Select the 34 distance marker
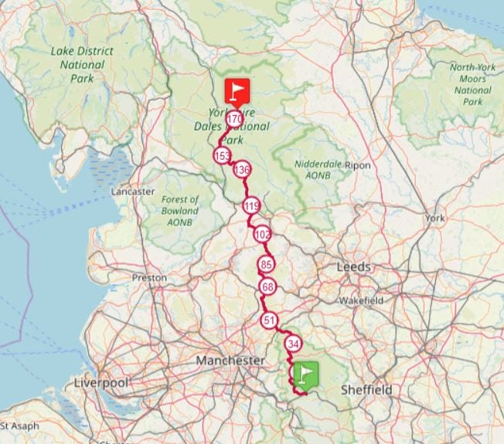The width and height of the screenshot is (504, 444). (x=293, y=344)
